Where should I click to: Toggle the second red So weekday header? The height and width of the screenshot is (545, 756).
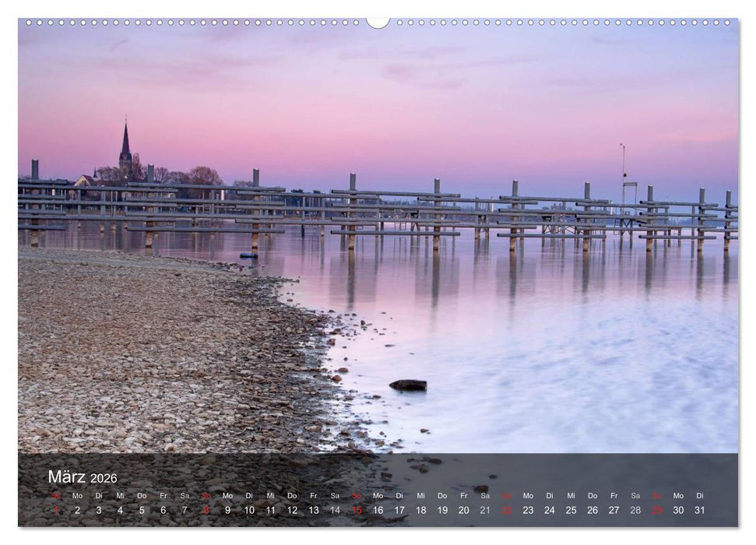(206, 494)
